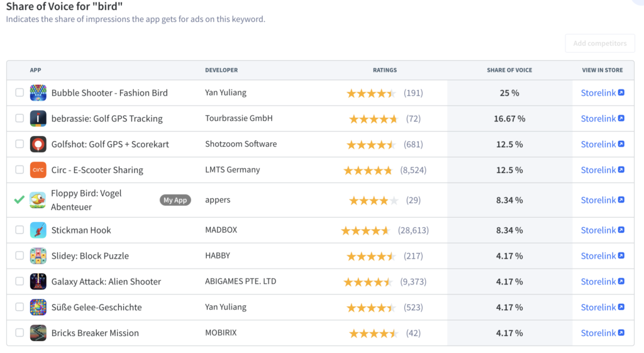Viewport: 644px width, 353px height.
Task: Click the DEVELOPER column header
Action: point(221,70)
